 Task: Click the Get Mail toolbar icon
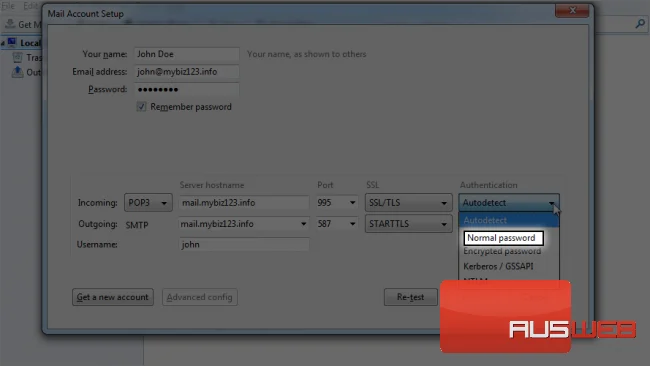point(10,24)
